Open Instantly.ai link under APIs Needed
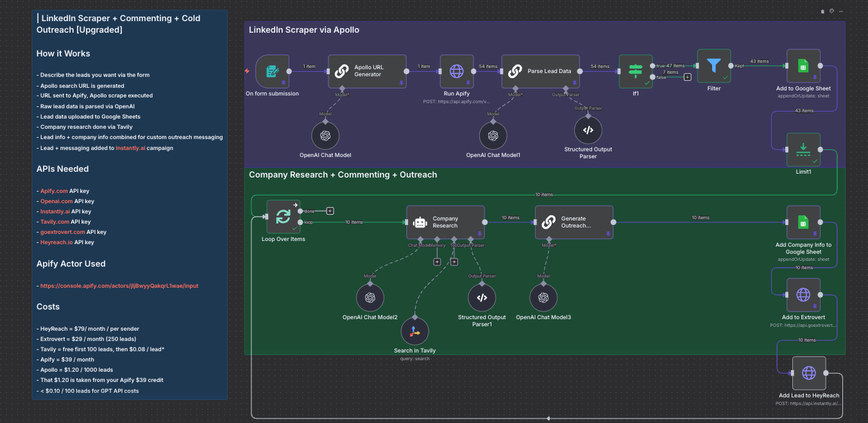This screenshot has width=868, height=423. [x=55, y=211]
